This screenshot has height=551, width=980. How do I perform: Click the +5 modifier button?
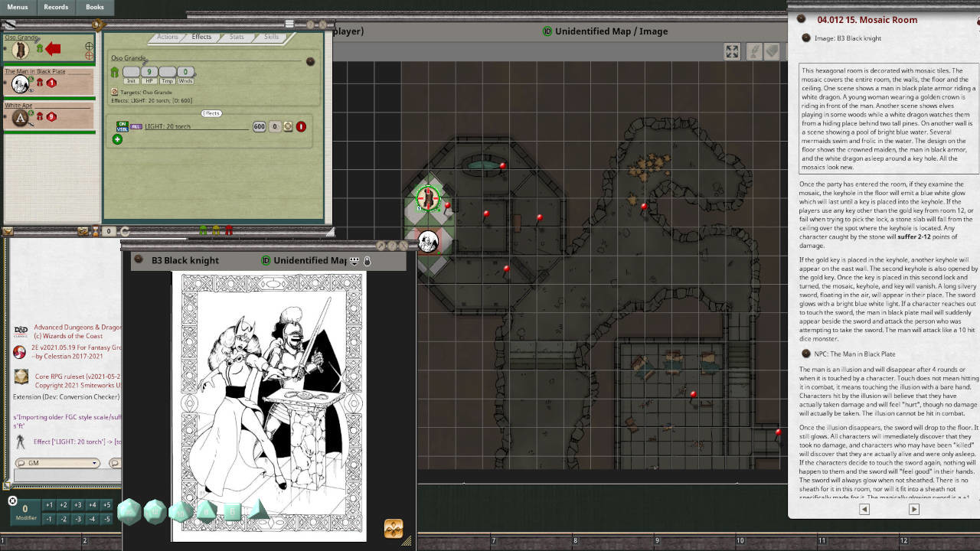[106, 504]
